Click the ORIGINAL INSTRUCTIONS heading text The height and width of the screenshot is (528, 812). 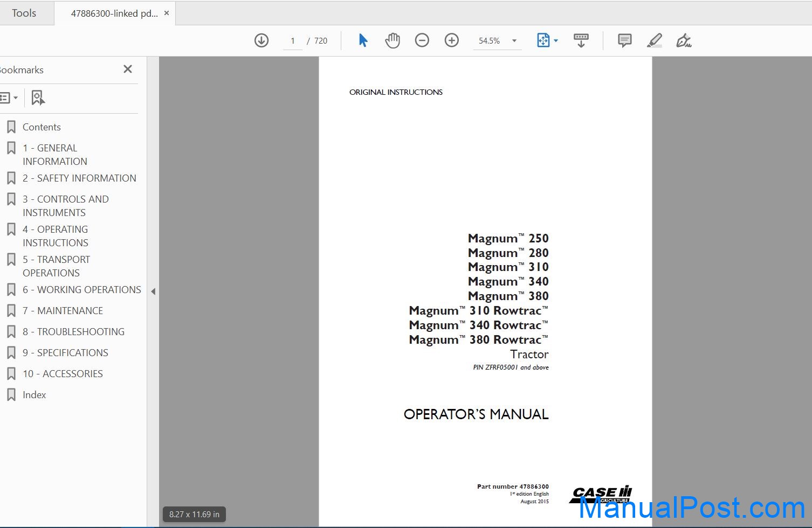396,92
